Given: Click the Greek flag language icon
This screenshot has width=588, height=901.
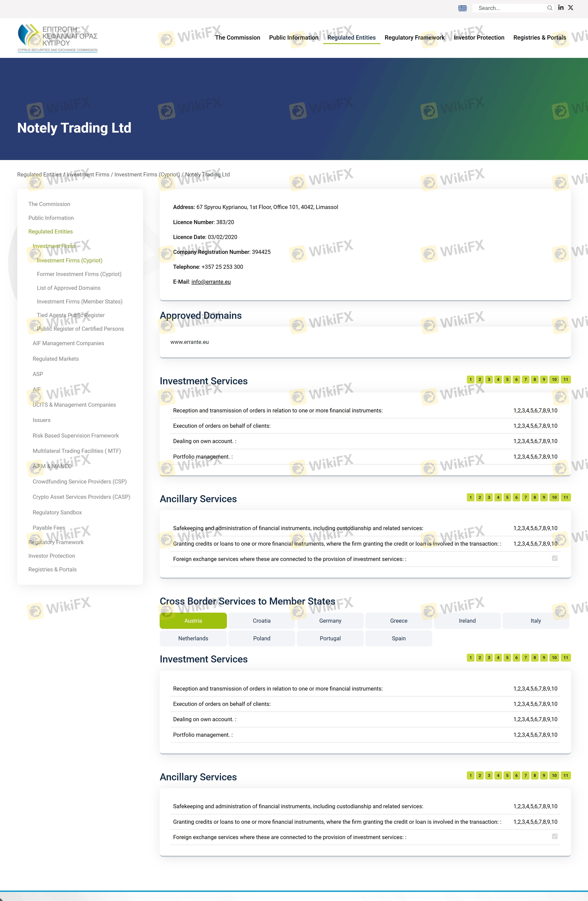Looking at the screenshot, I should [x=462, y=8].
